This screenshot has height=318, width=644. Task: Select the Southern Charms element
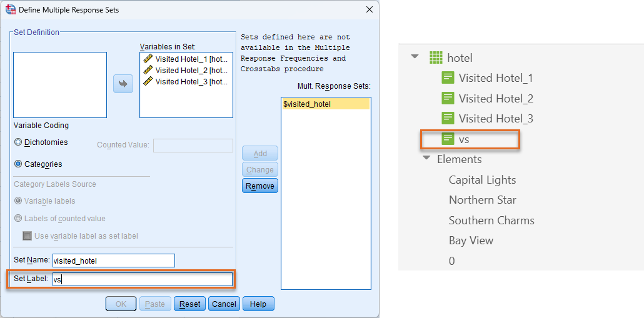[x=491, y=221]
